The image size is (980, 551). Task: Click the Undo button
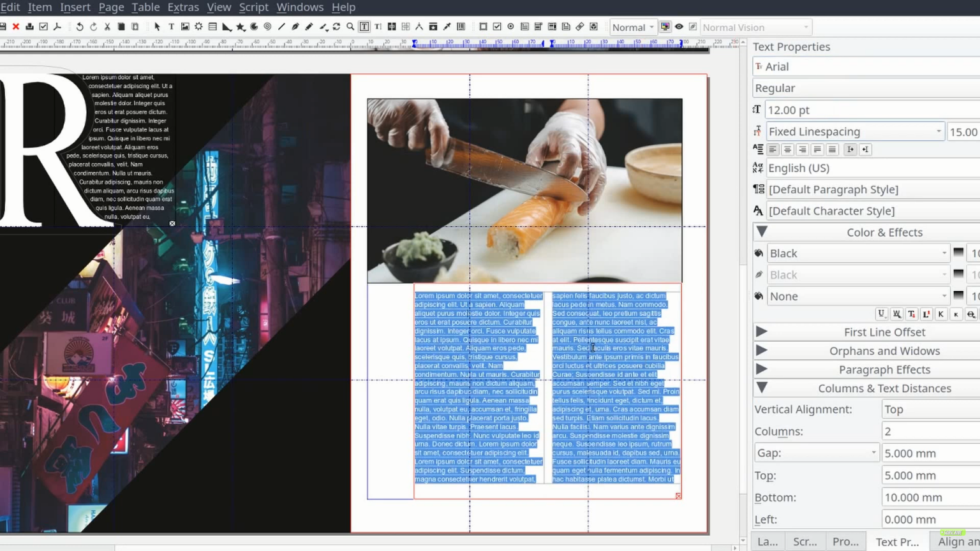point(80,27)
